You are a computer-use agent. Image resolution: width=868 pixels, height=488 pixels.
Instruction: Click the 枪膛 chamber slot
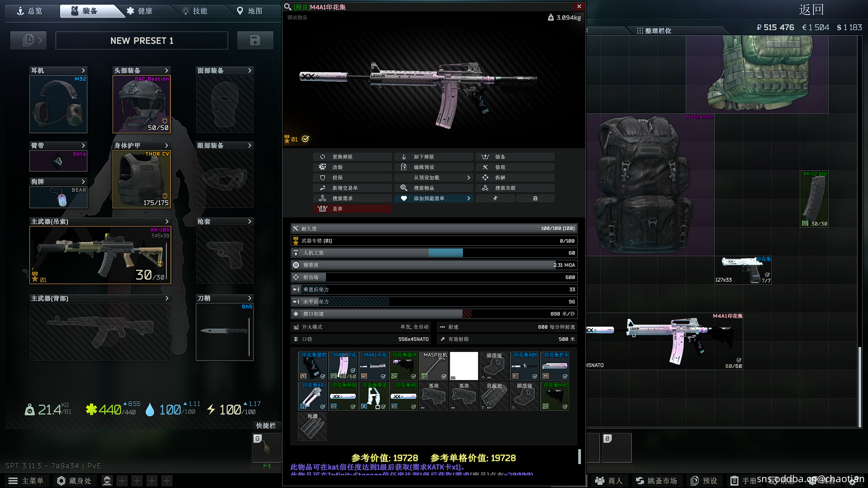(312, 427)
